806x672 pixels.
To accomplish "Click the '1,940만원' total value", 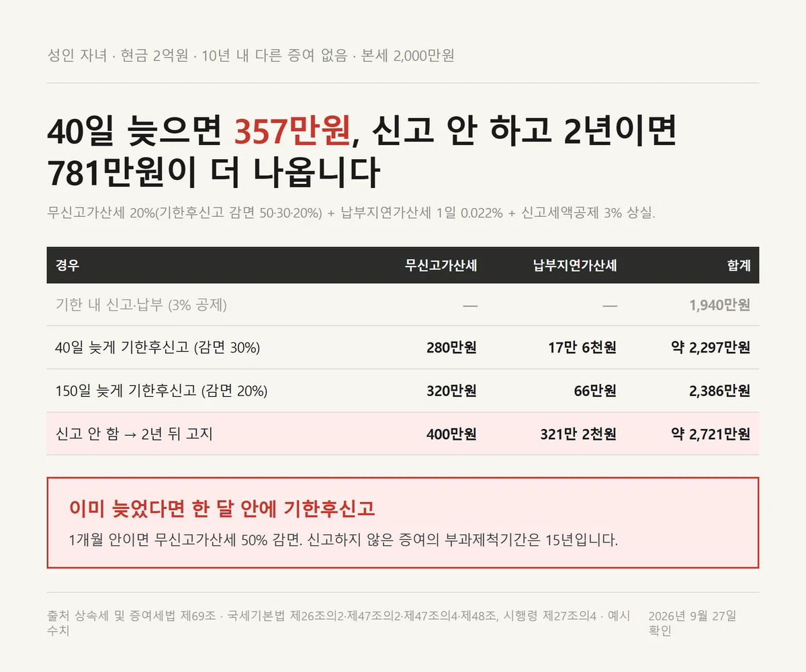I will click(719, 305).
